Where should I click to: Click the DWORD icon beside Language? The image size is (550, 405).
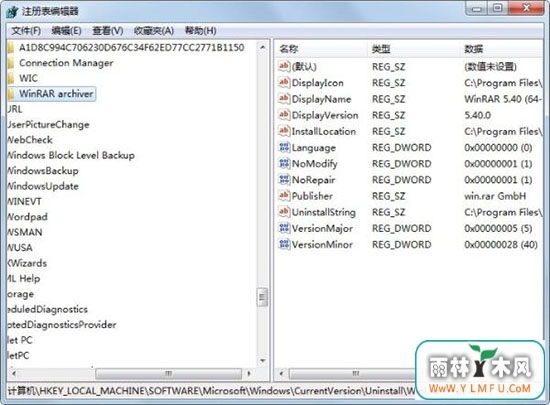click(x=284, y=147)
